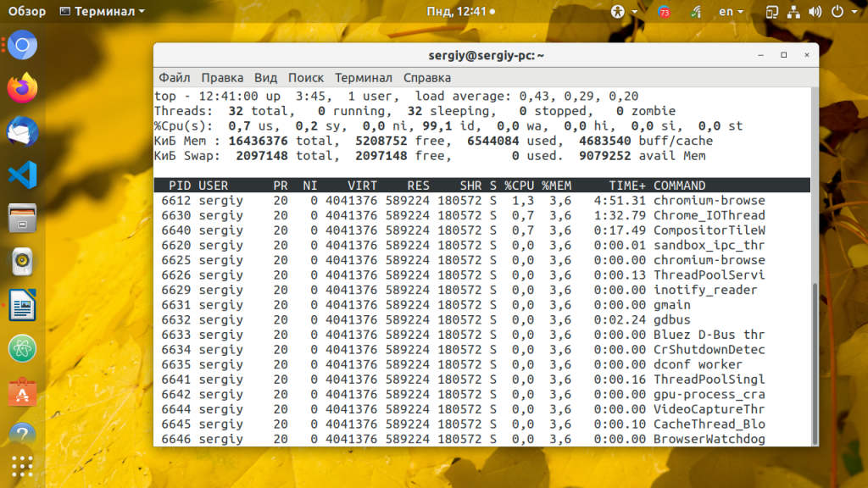Screen dimensions: 868x488
Task: Open Firefox from the dock
Action: pyautogui.click(x=22, y=87)
